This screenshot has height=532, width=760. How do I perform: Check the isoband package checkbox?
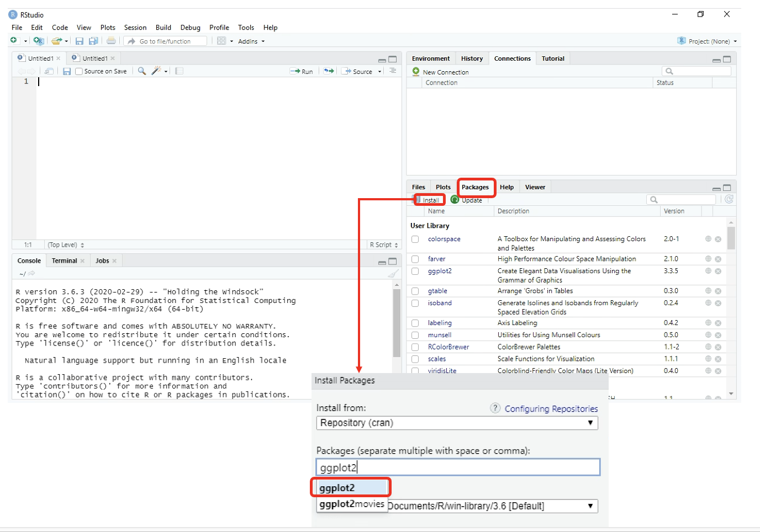point(415,303)
